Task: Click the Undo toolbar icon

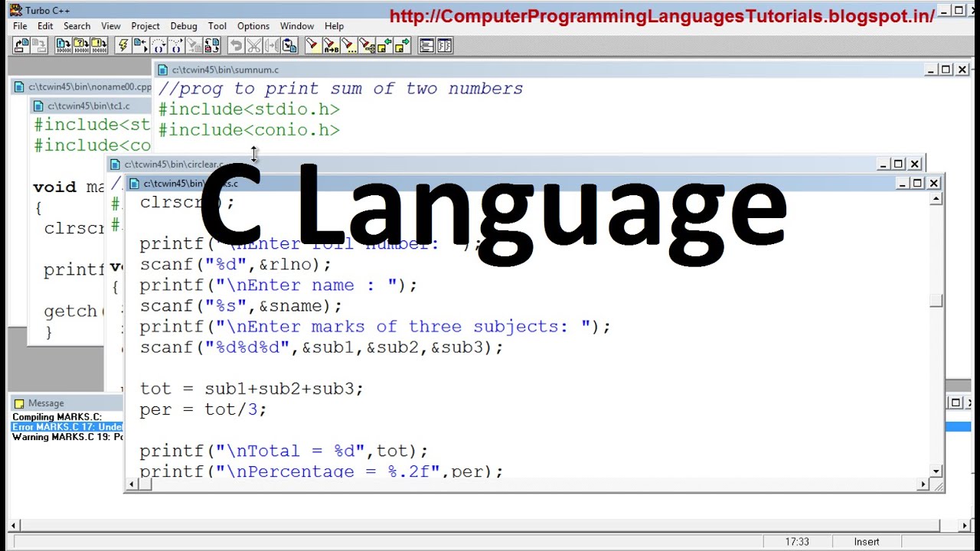Action: 236,46
